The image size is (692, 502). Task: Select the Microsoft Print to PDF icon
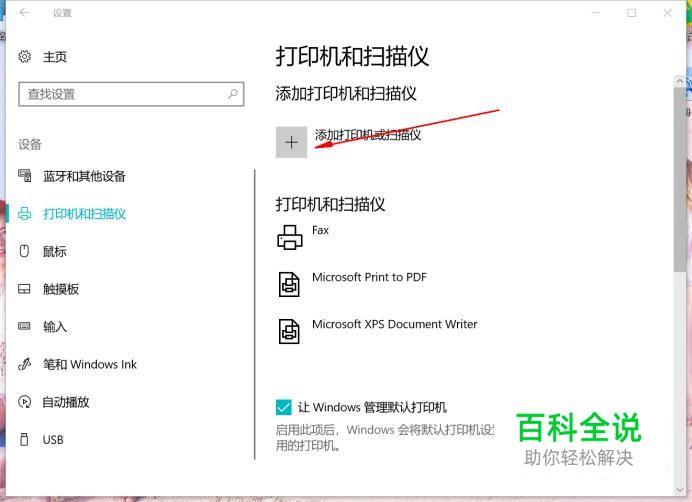pos(289,284)
